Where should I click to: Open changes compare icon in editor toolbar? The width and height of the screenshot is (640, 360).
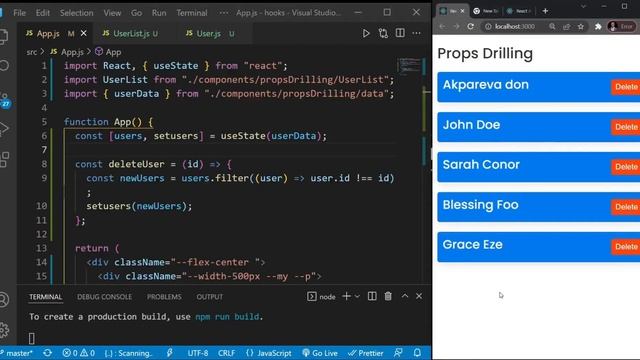tap(383, 33)
